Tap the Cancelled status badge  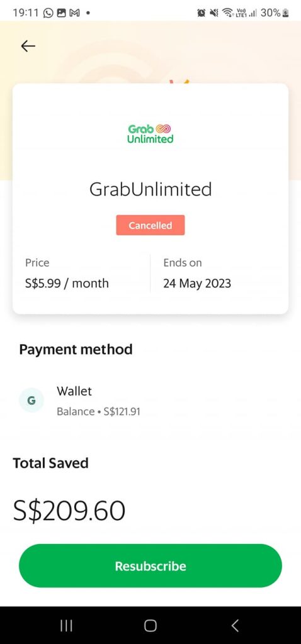coord(150,225)
